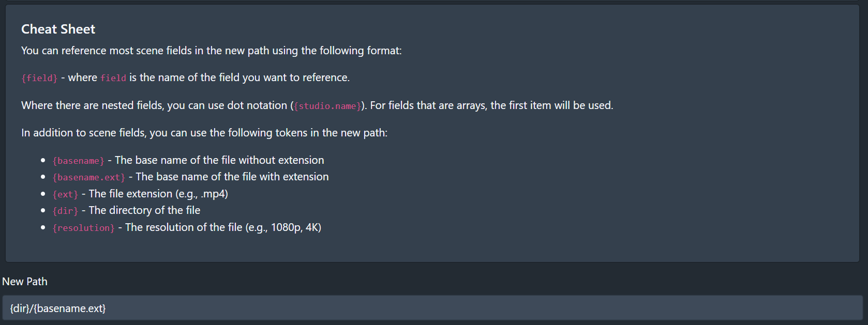868x325 pixels.
Task: Click the {ext} token in list
Action: pyautogui.click(x=65, y=194)
